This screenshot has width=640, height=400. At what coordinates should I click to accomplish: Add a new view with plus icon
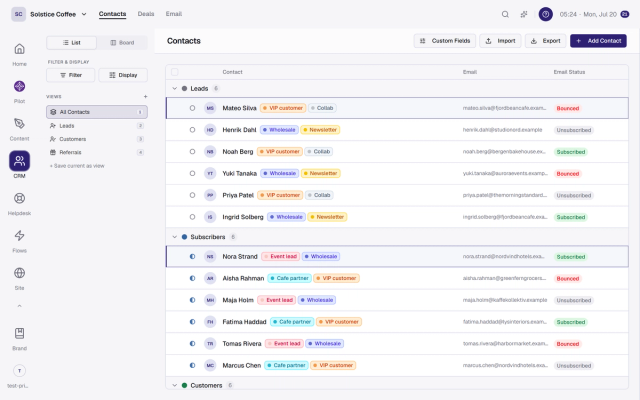pos(145,97)
